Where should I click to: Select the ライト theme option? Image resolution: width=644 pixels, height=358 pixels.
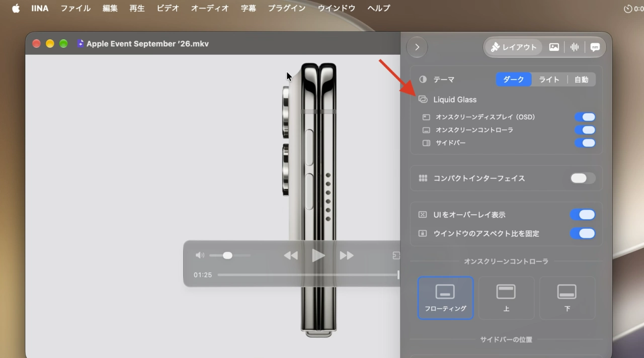[x=549, y=79]
